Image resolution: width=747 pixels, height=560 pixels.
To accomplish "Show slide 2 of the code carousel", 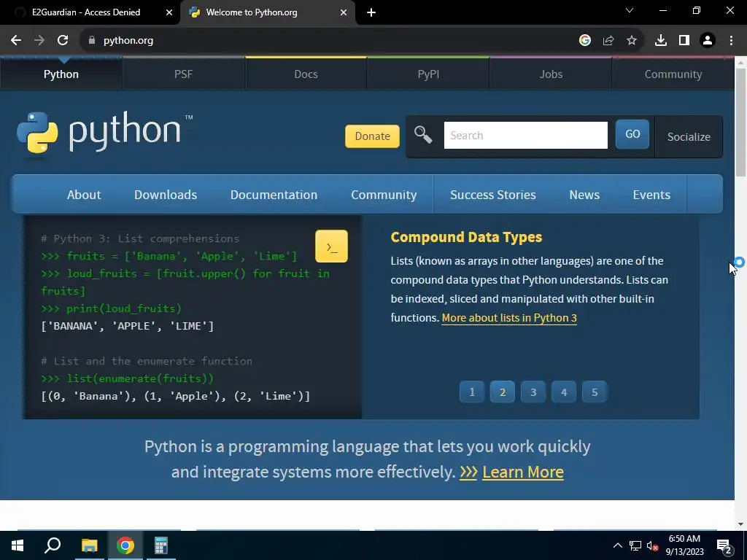I will 503,392.
